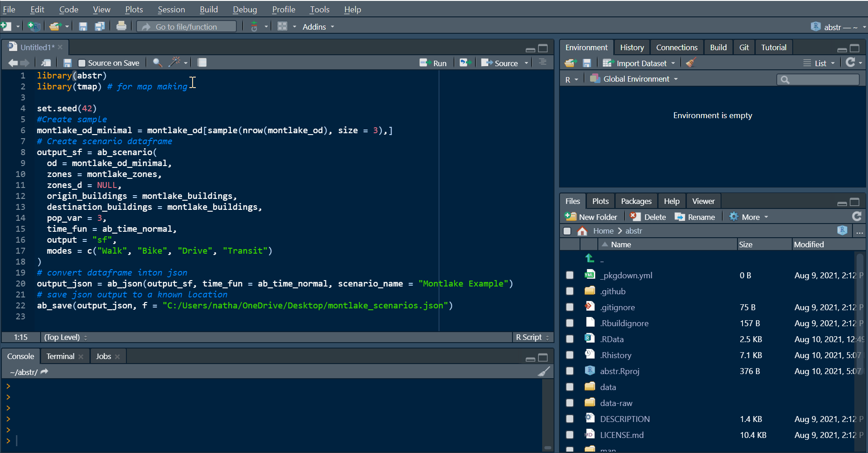The width and height of the screenshot is (868, 453).
Task: Open the data folder in Files list
Action: coord(608,387)
